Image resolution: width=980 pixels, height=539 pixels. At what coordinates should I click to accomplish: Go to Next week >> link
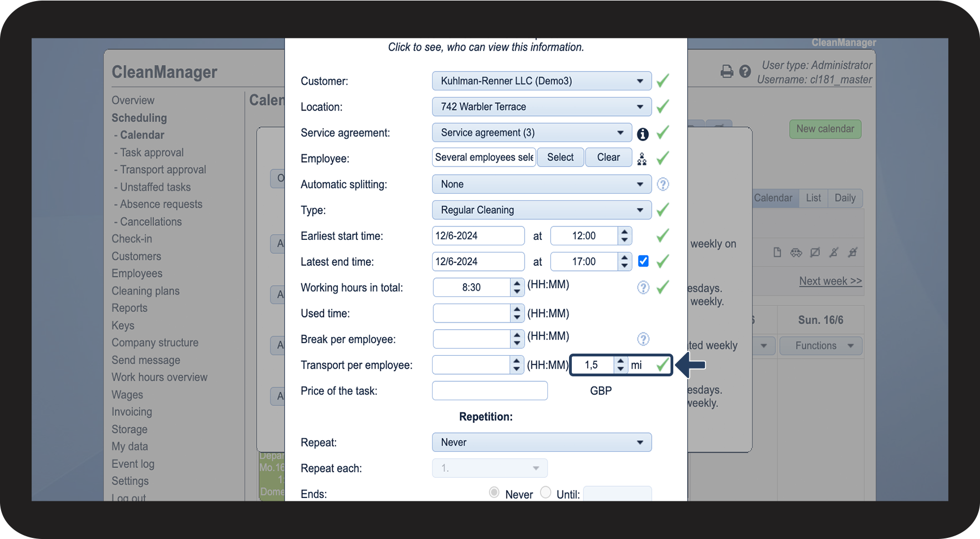[x=831, y=281]
